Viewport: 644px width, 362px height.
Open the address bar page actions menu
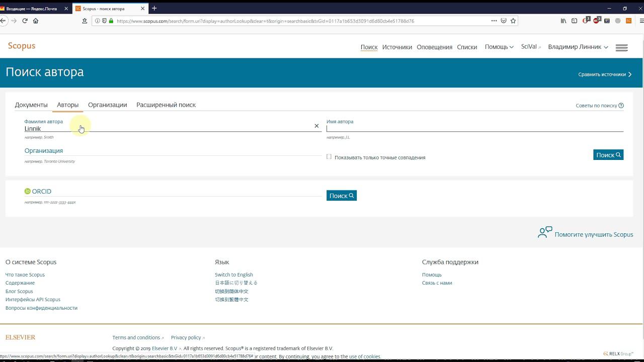click(494, 21)
